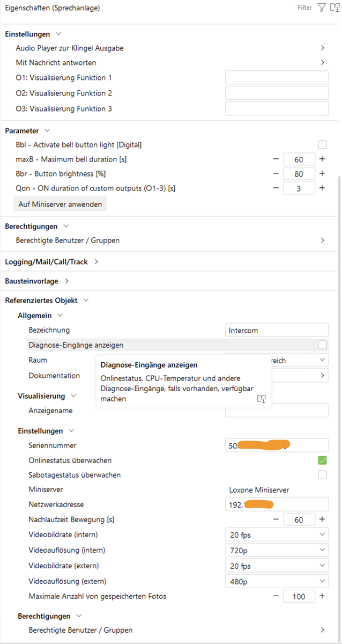Open Videoauflösung (extern) 480p dropdown
342x644 pixels.
[x=277, y=581]
